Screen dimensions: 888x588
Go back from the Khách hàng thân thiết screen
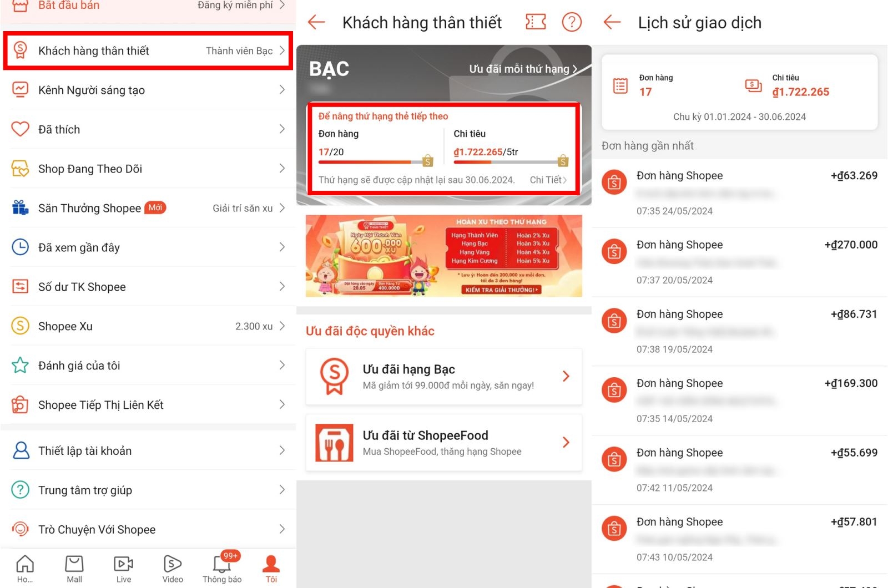pos(316,22)
